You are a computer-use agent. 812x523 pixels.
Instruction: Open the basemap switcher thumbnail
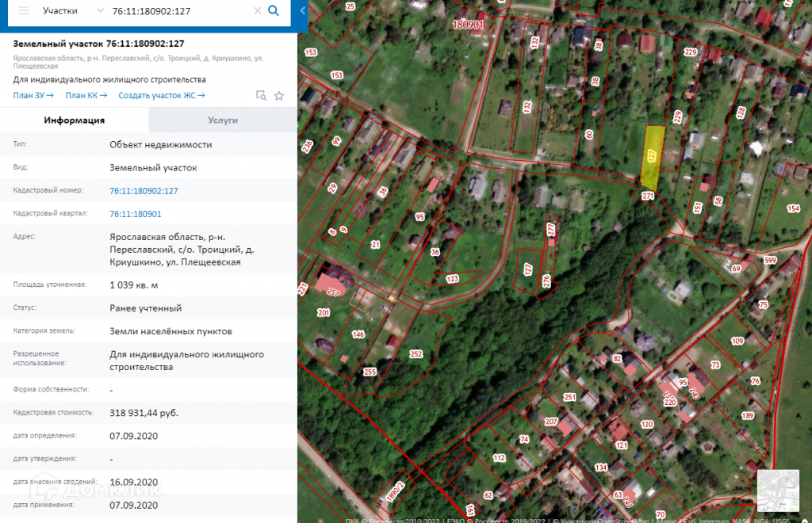click(778, 490)
